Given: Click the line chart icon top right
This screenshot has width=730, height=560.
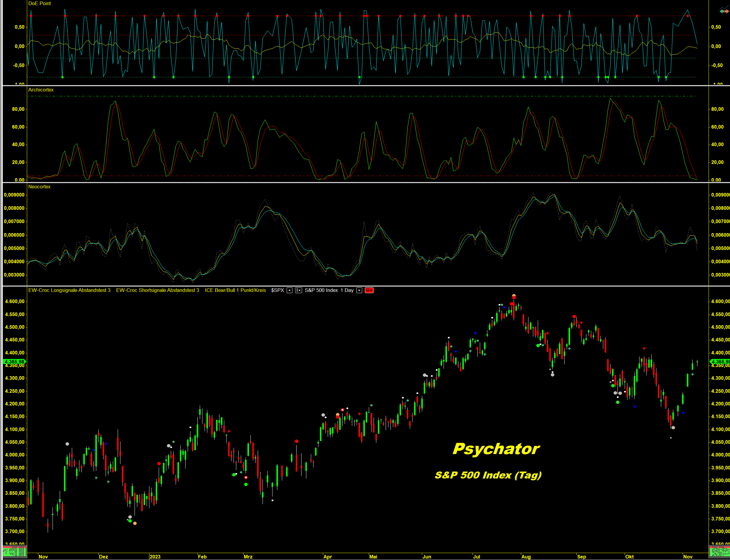Looking at the screenshot, I should coord(725,7).
